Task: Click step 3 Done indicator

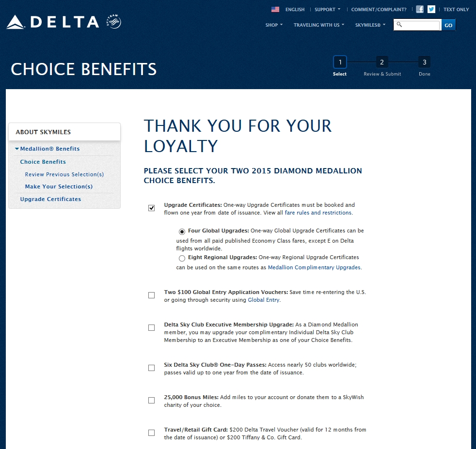Action: [x=425, y=62]
